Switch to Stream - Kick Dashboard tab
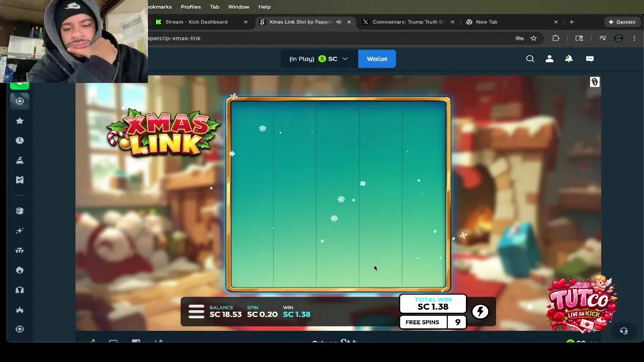 (196, 22)
